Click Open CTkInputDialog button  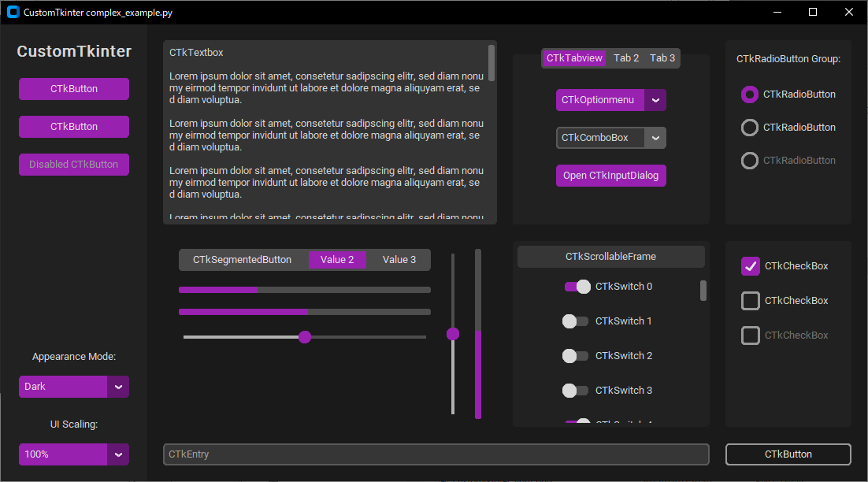click(610, 176)
